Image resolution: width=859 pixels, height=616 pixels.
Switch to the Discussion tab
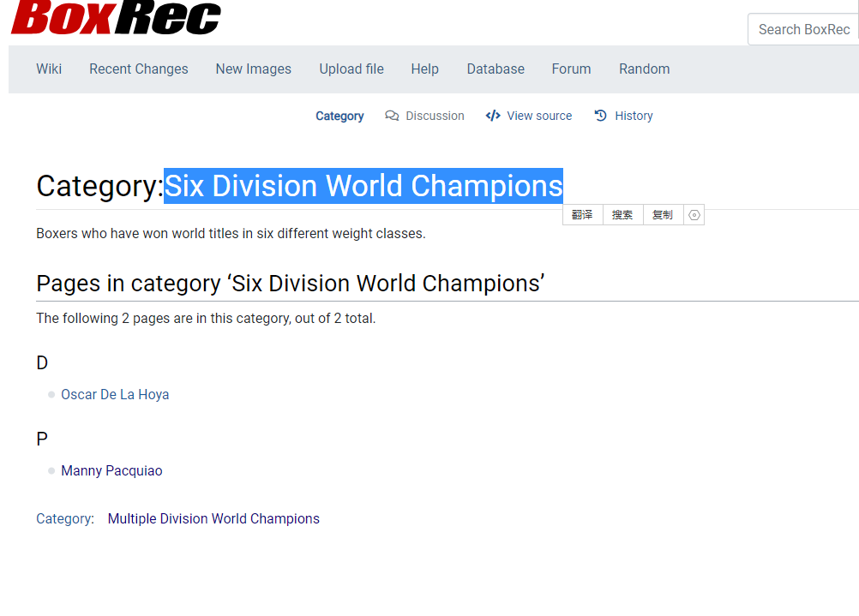point(435,116)
